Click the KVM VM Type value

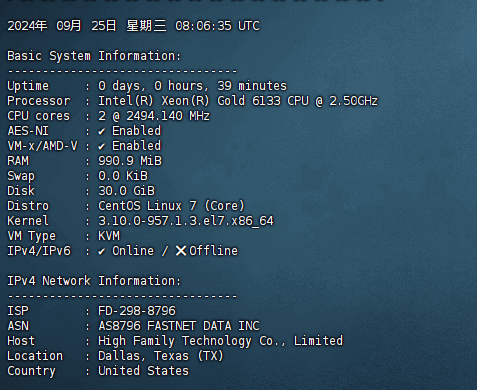tap(109, 236)
